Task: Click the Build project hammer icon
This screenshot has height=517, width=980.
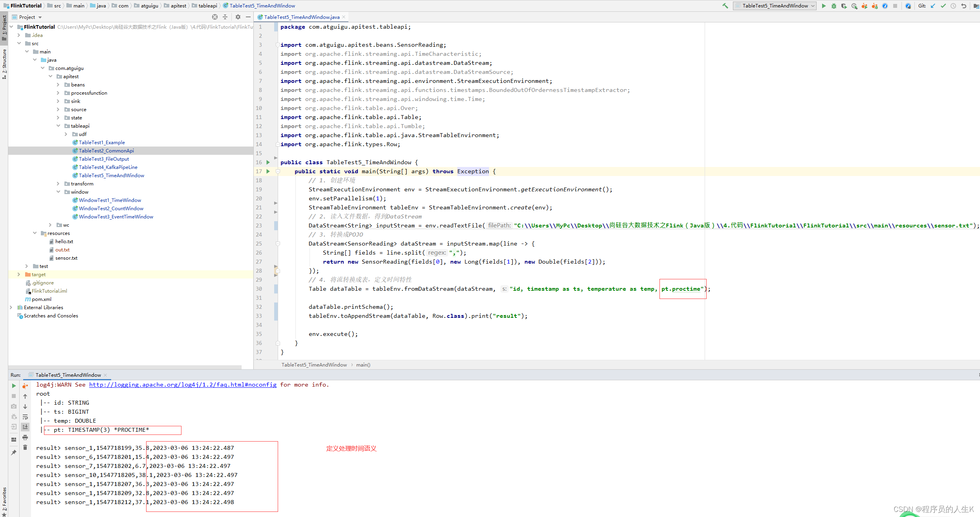Action: [725, 6]
